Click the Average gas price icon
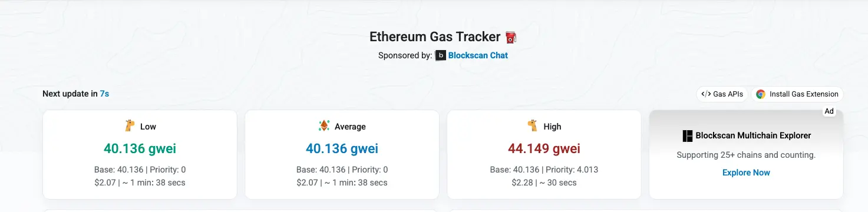This screenshot has height=212, width=868. 324,125
